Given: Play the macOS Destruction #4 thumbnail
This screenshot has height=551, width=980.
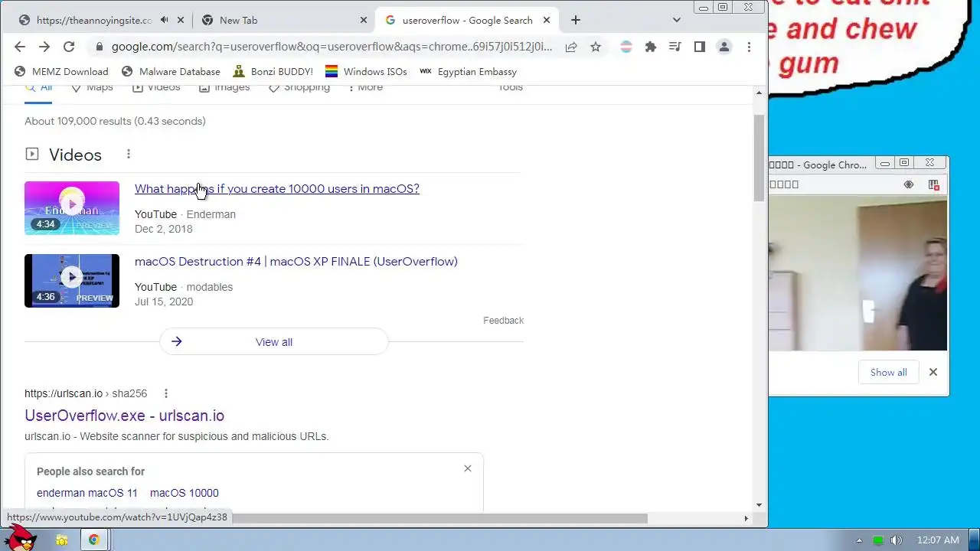Looking at the screenshot, I should [x=72, y=281].
